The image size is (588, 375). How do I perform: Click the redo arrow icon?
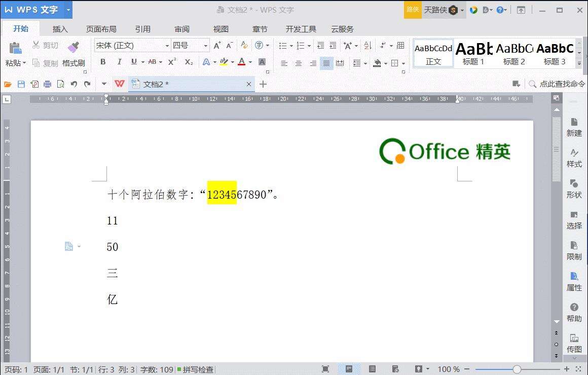87,84
